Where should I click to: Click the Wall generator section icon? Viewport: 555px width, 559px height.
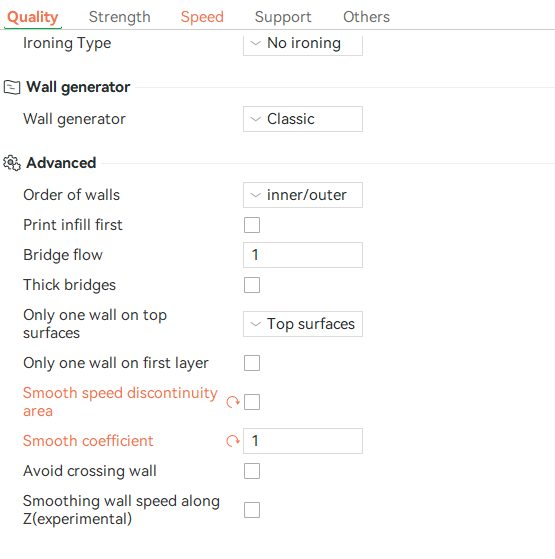tap(12, 87)
